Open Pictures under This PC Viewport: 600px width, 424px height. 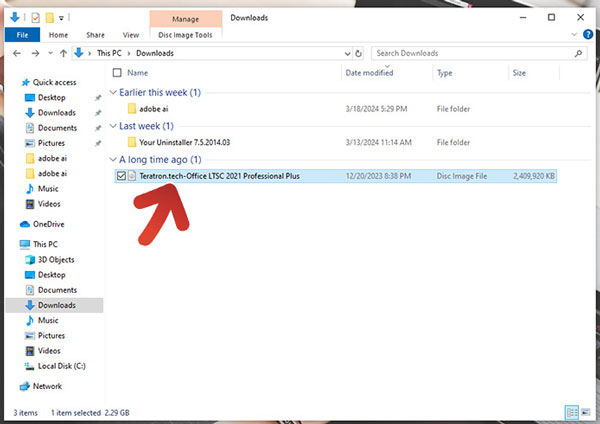point(51,336)
